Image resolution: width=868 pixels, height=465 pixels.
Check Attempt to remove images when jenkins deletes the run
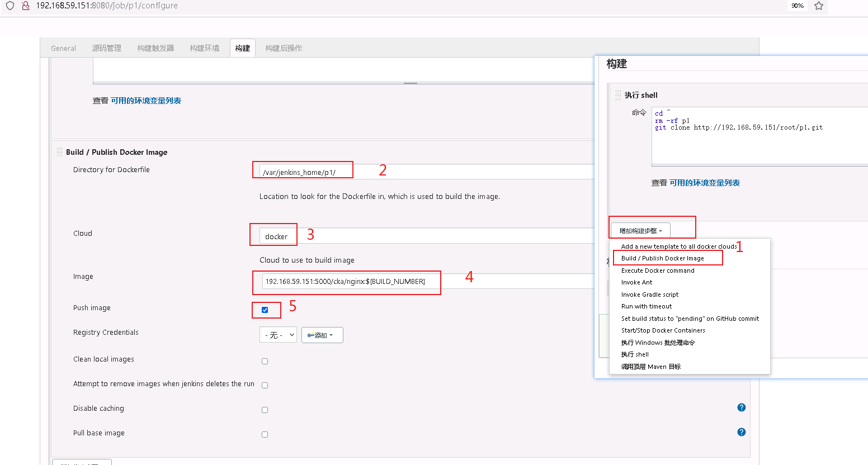(x=265, y=385)
